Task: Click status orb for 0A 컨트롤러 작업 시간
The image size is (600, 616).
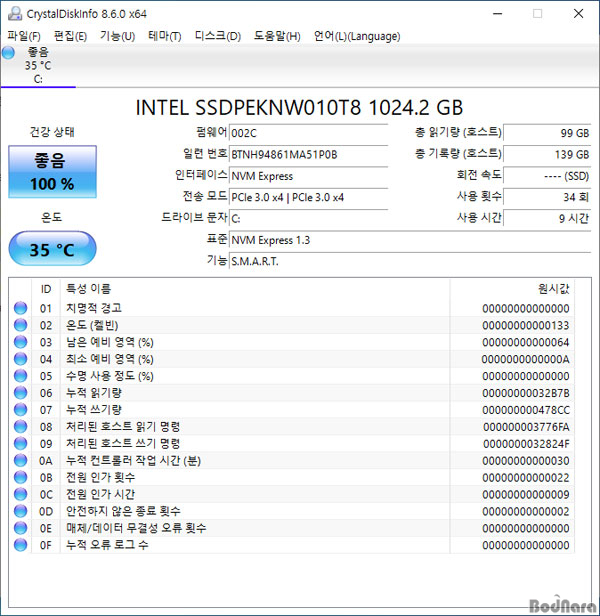Action: pyautogui.click(x=20, y=460)
